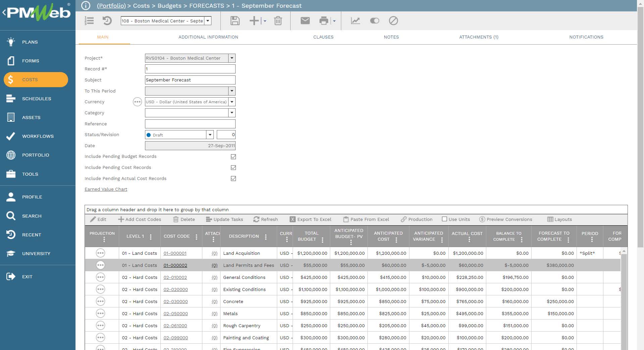This screenshot has height=350, width=644.
Task: Show Recent records
Action: click(32, 235)
